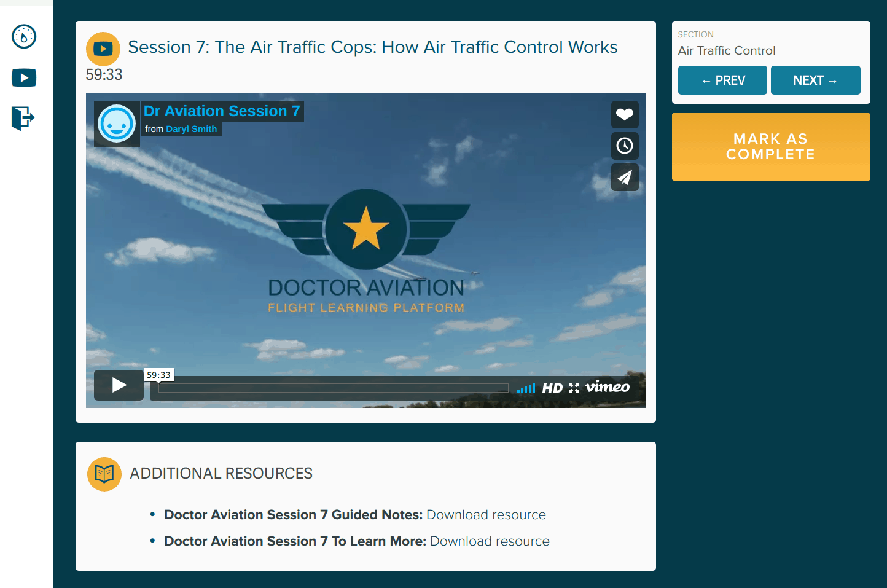The height and width of the screenshot is (588, 887).
Task: Seek along the video progress bar
Action: point(334,388)
